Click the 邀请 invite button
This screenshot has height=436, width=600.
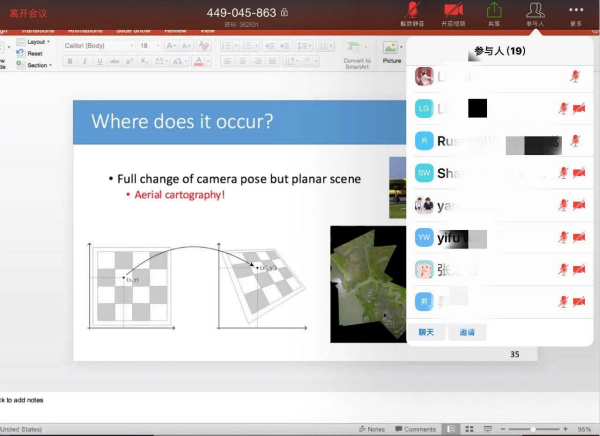click(x=467, y=331)
